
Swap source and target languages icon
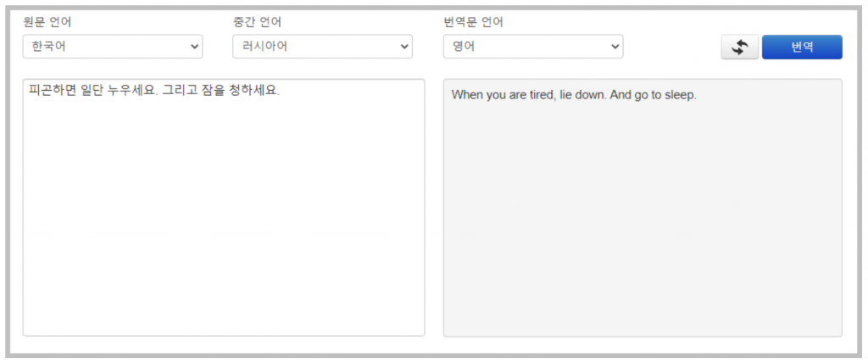point(739,48)
